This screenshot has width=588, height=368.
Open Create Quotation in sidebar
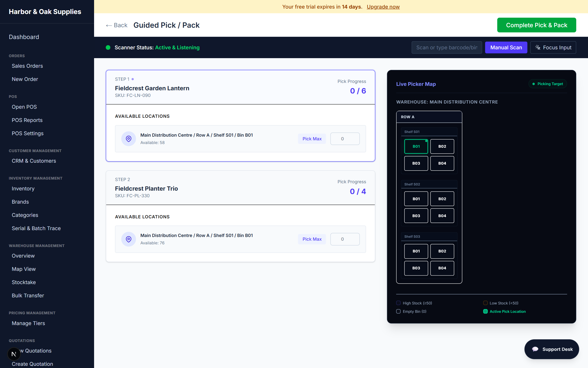click(x=32, y=364)
